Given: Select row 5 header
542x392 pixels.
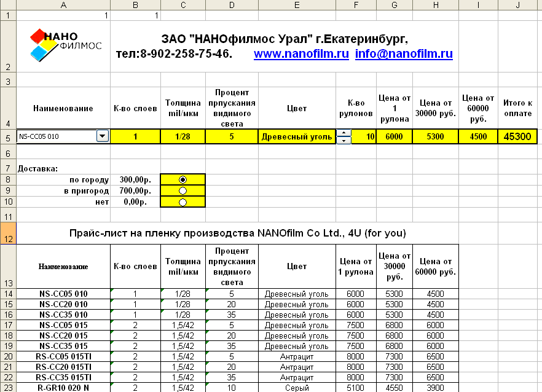Looking at the screenshot, I should (8, 138).
